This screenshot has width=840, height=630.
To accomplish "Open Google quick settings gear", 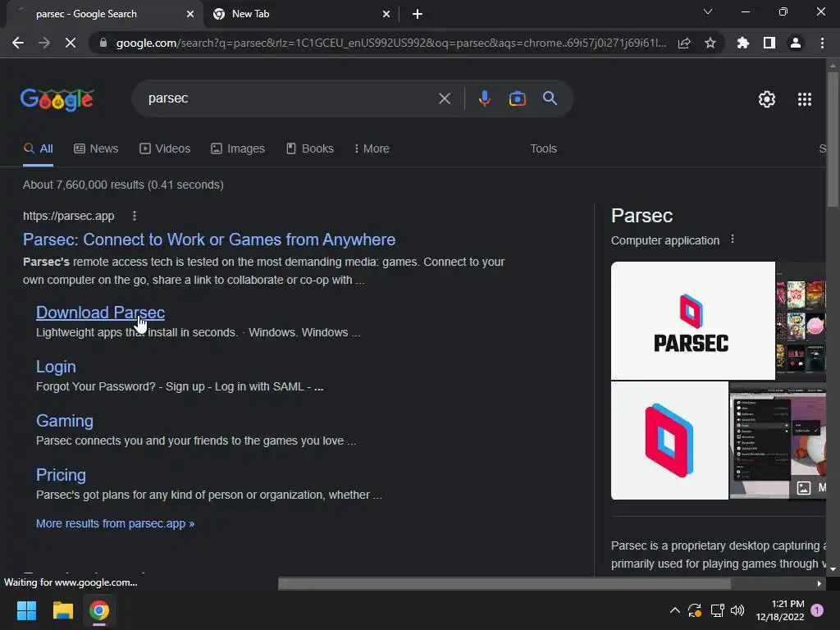I will pos(767,99).
